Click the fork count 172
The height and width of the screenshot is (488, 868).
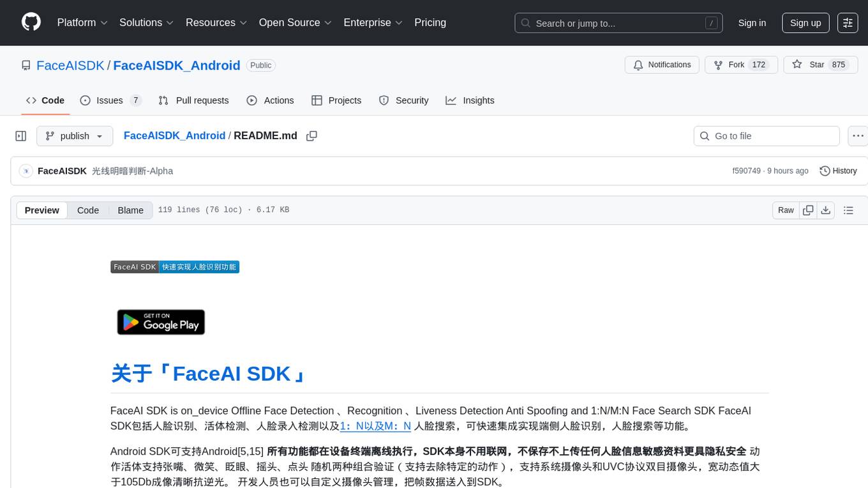(758, 65)
